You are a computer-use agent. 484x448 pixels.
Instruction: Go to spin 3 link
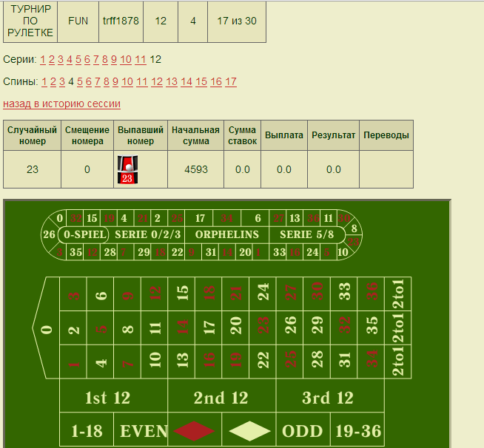62,82
